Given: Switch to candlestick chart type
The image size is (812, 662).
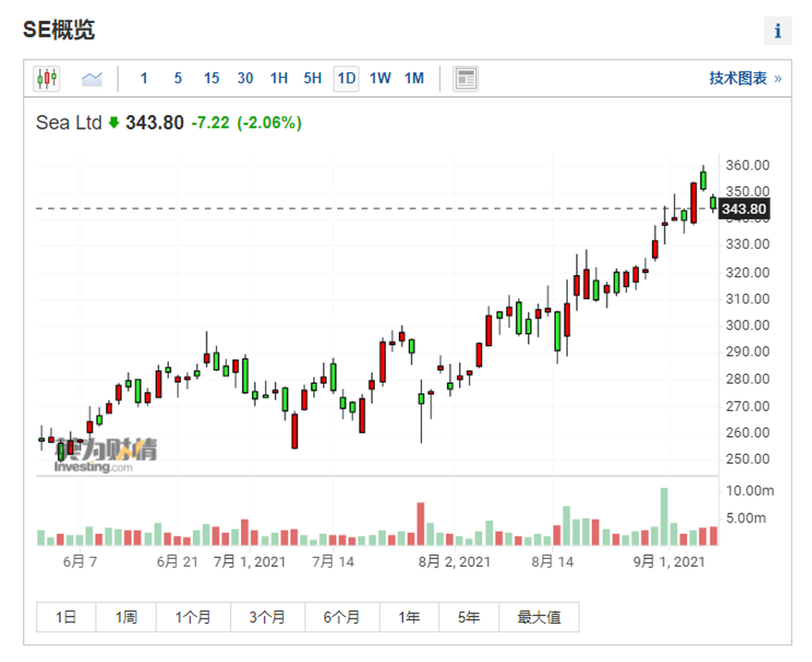Looking at the screenshot, I should click(x=47, y=78).
